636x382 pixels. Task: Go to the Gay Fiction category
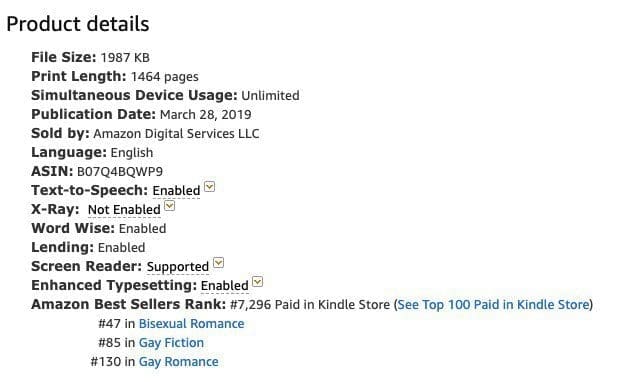tap(171, 343)
